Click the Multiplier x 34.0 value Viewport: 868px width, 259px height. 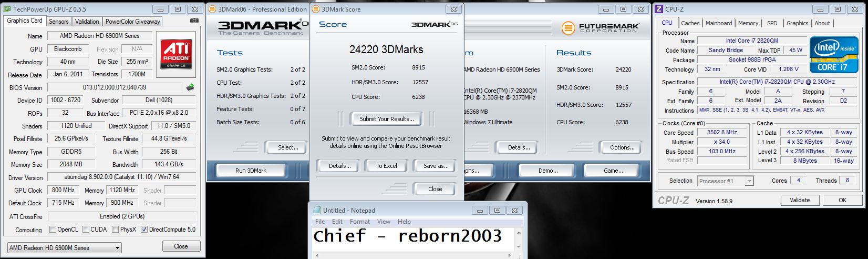coord(722,142)
